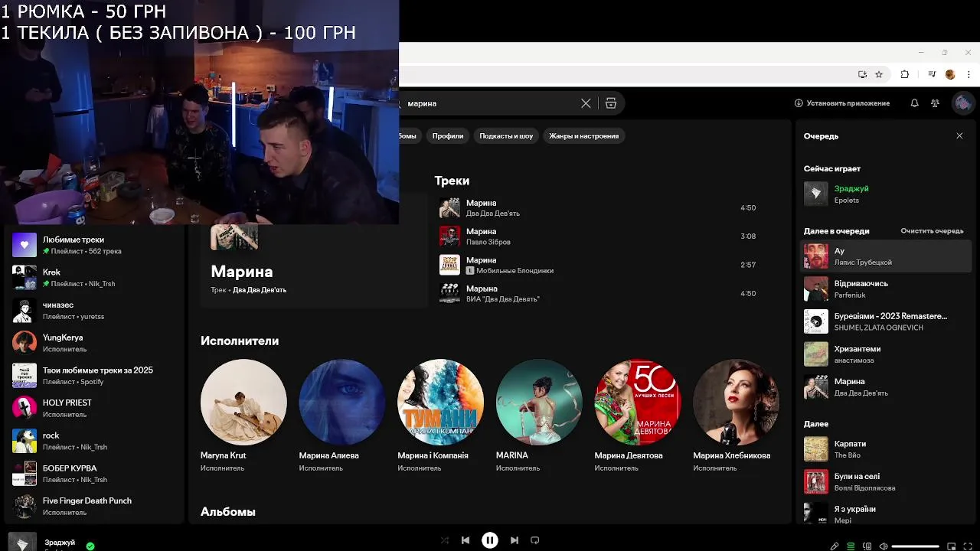Open Марина Хлебникова artist thumbnail
The height and width of the screenshot is (551, 980).
point(737,403)
